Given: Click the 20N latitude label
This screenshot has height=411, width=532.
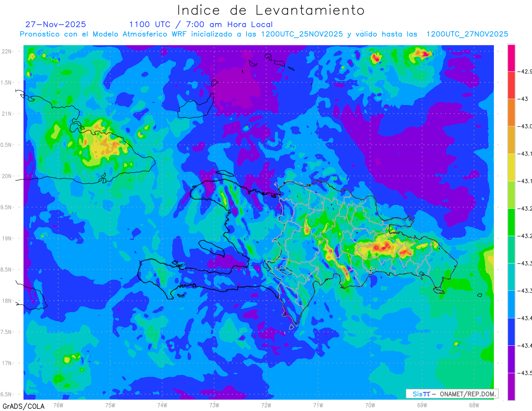Looking at the screenshot, I should tap(7, 176).
